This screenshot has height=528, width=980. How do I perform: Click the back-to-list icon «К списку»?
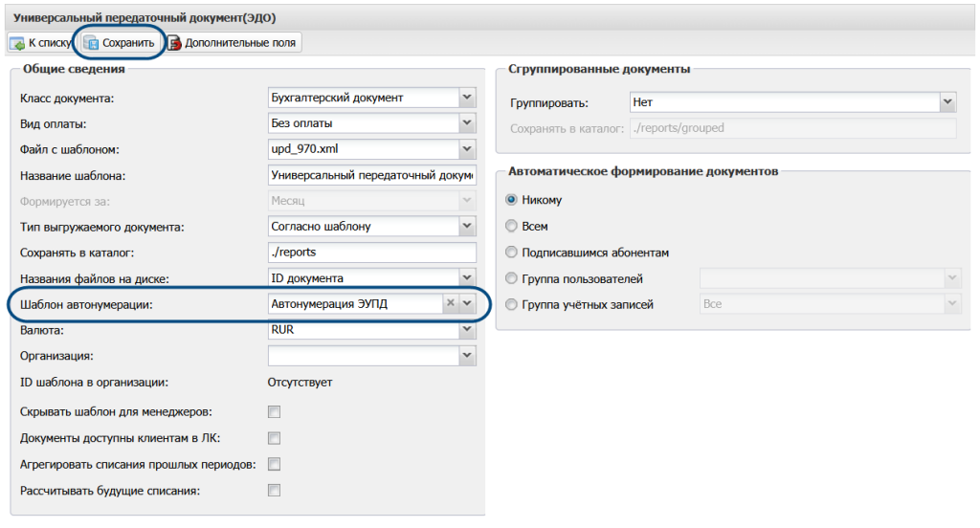click(x=17, y=43)
